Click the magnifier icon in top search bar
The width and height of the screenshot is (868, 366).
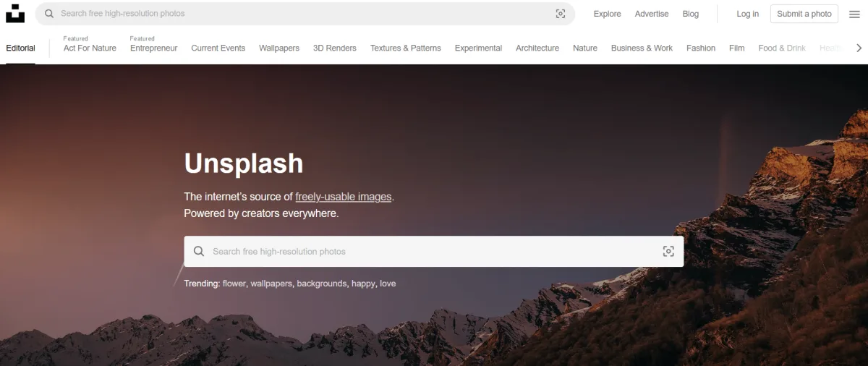[49, 14]
